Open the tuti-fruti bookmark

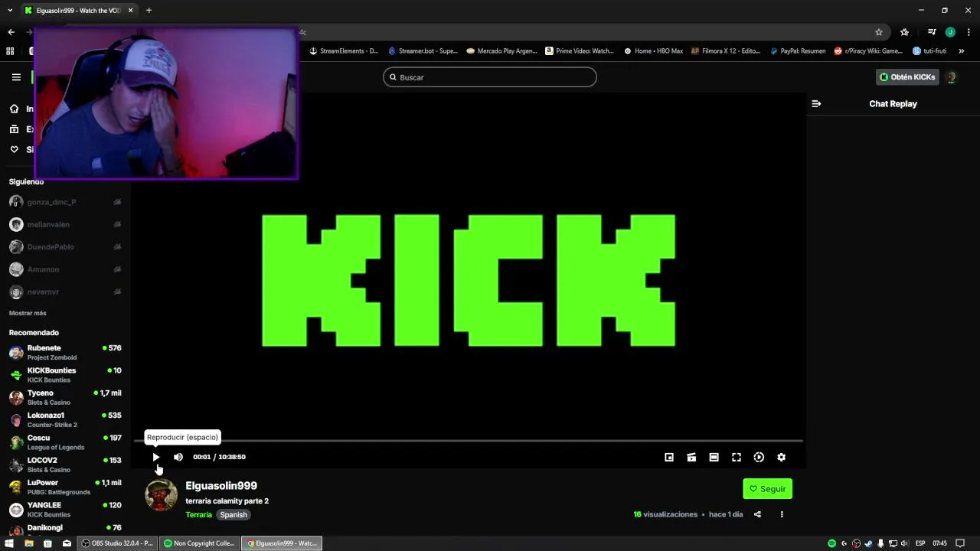929,51
